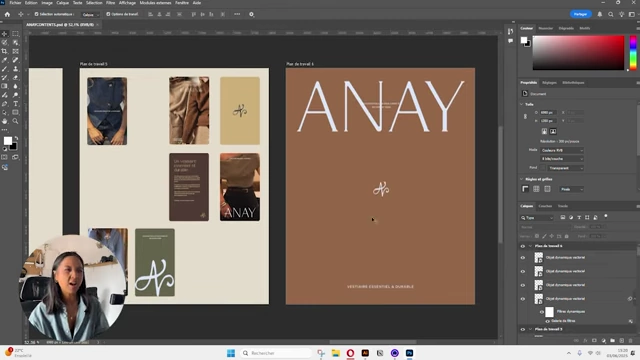Toggle Quick Mask mode icon
The width and height of the screenshot is (640, 360).
coord(4,157)
